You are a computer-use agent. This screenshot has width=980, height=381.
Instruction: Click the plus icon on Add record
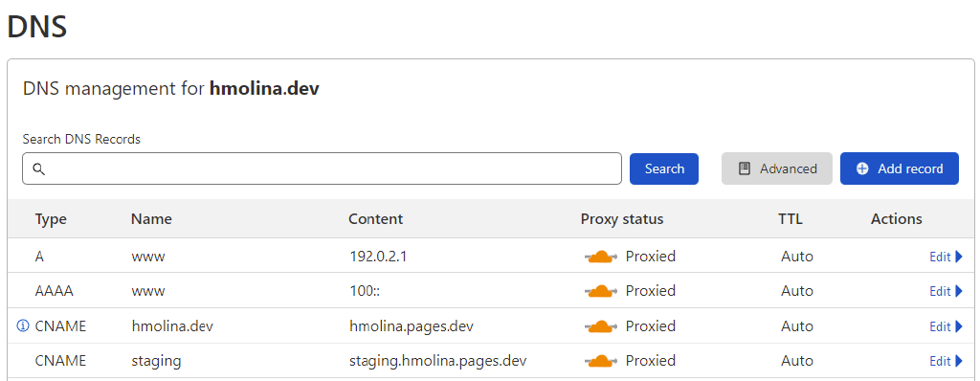pos(862,168)
